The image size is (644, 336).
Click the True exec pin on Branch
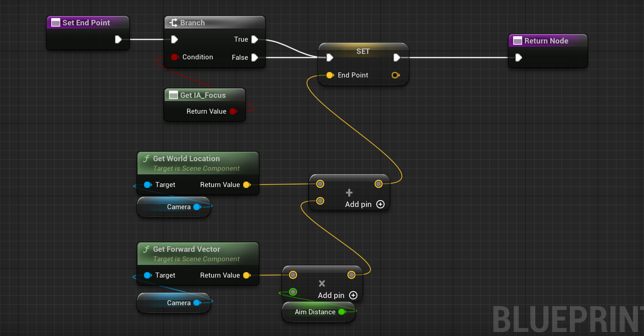coord(255,39)
